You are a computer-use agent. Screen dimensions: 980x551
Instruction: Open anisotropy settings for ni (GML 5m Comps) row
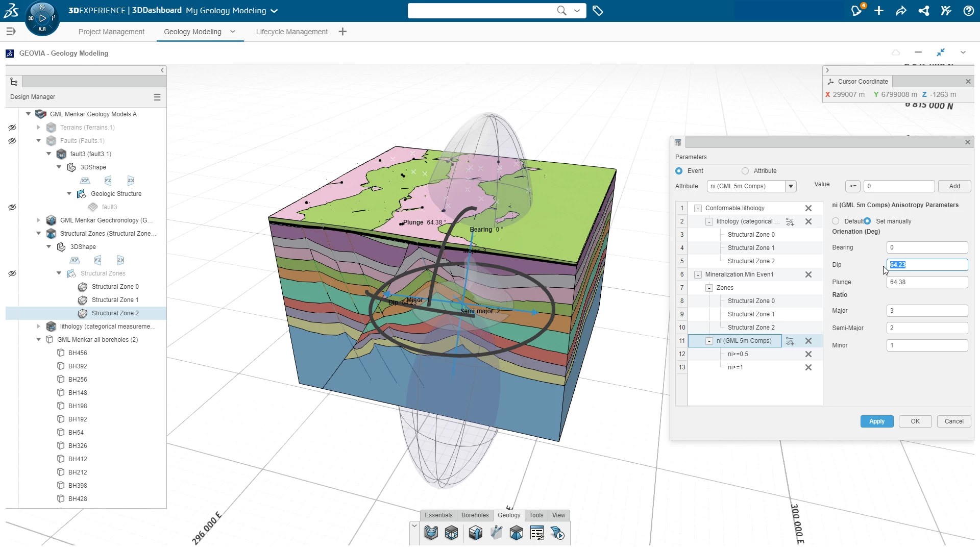(790, 341)
